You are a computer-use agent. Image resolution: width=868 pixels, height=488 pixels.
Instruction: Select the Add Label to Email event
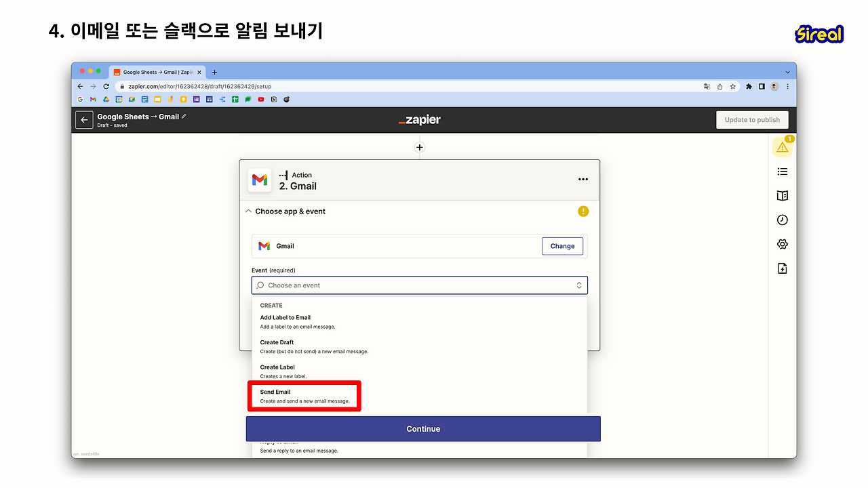click(419, 322)
